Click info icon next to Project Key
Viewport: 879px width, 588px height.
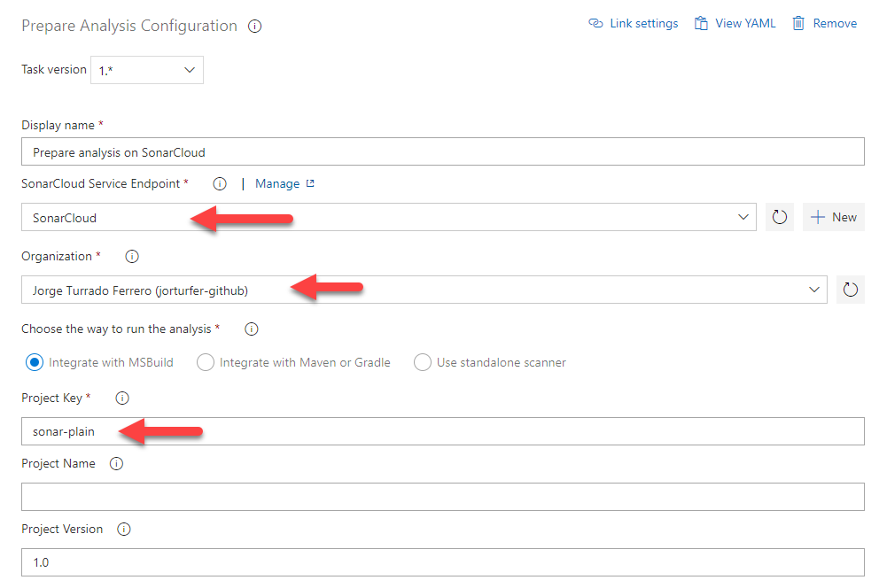(x=122, y=398)
